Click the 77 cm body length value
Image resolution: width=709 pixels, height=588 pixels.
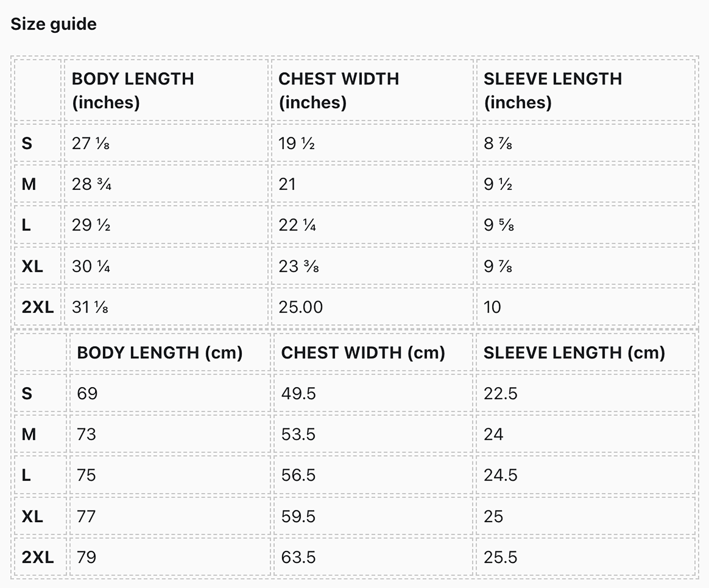pos(86,516)
